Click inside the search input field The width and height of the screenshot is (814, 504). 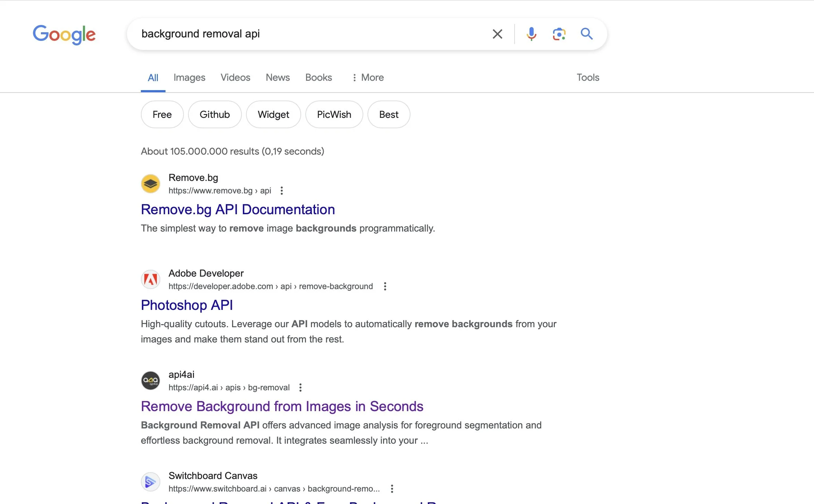coord(312,34)
